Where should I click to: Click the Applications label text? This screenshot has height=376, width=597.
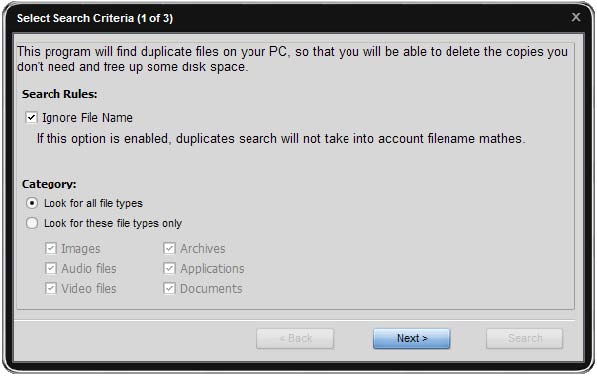pyautogui.click(x=212, y=269)
